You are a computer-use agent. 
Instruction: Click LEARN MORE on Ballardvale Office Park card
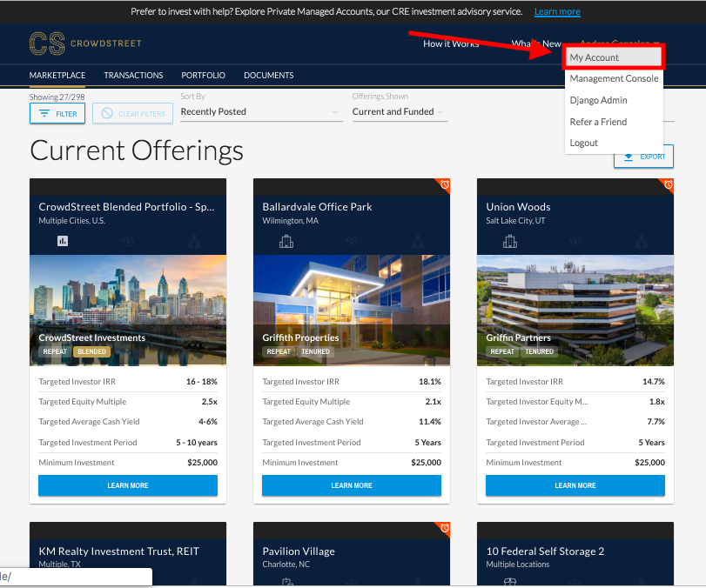click(352, 485)
